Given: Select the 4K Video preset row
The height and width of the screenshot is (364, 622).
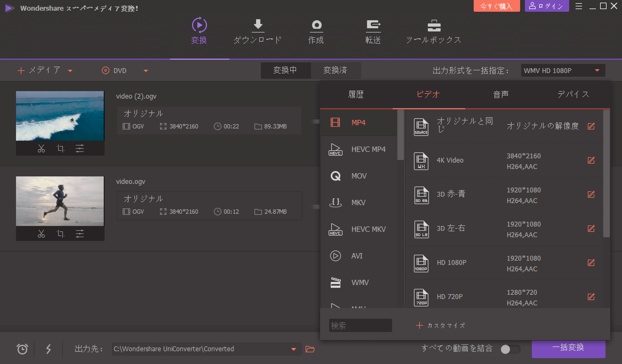Looking at the screenshot, I should 504,160.
